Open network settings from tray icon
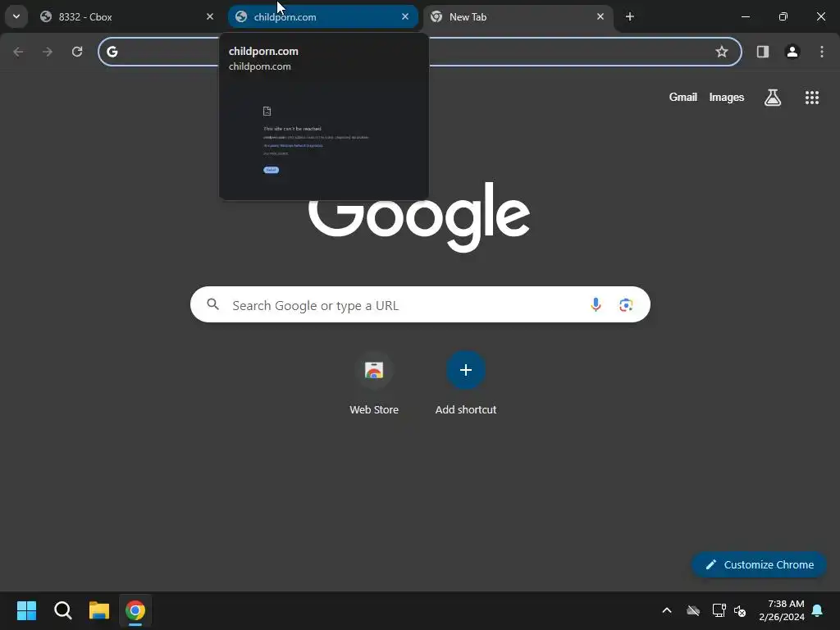Screen dimensions: 840x630 tap(719, 610)
